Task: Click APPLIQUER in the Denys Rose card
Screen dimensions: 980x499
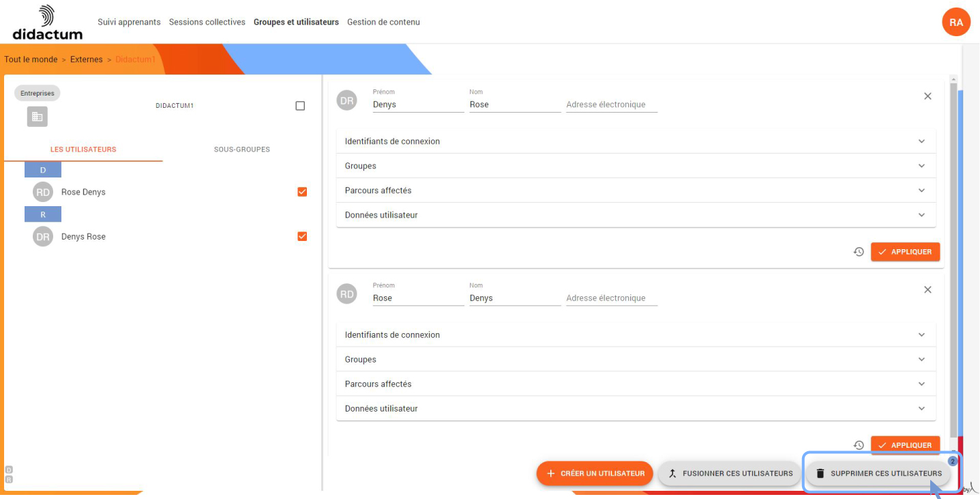Action: 905,252
